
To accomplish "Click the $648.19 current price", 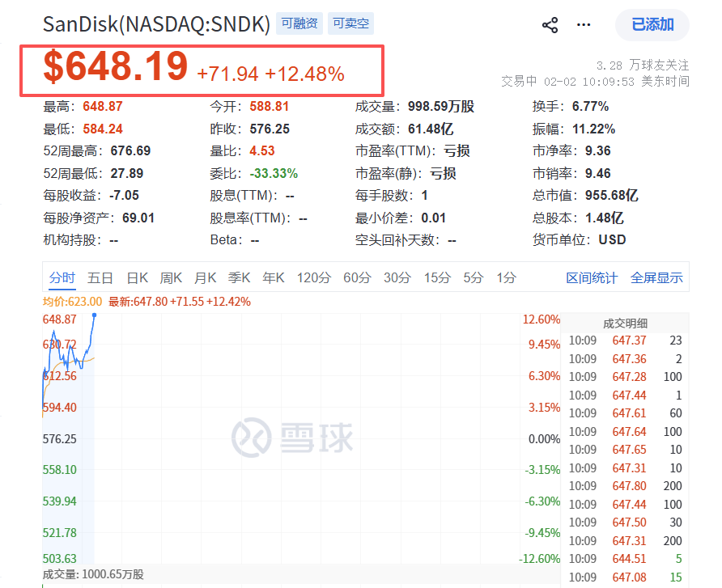I will point(116,66).
